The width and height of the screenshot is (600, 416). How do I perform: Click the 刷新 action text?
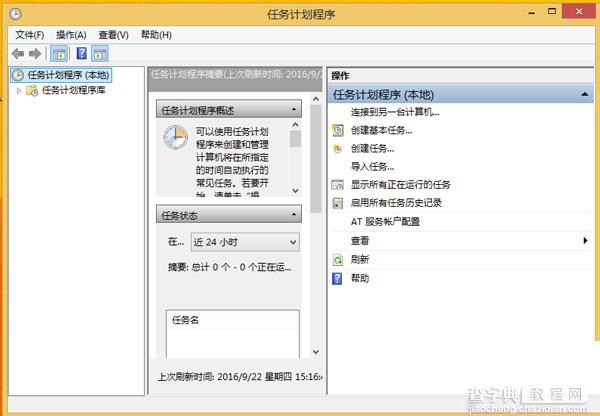tap(360, 260)
